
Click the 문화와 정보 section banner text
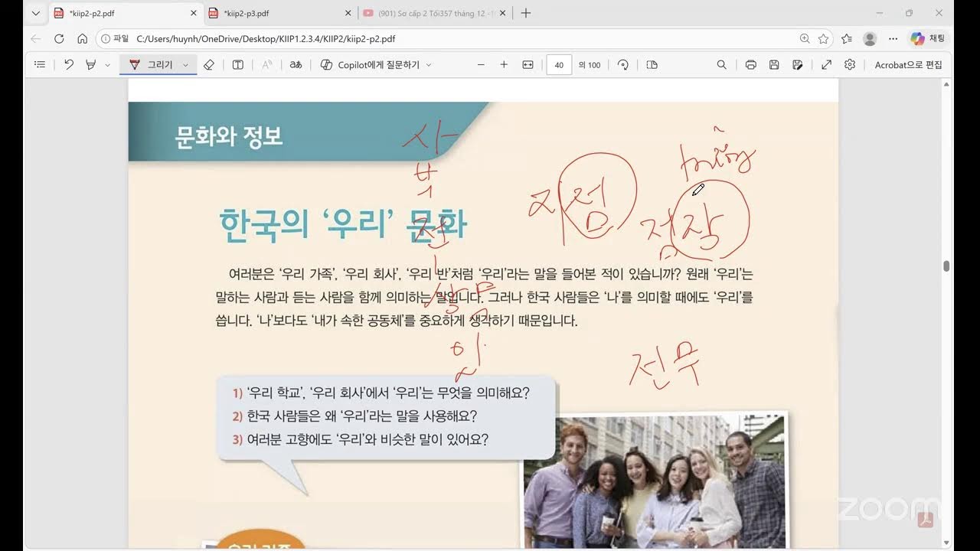pos(229,137)
